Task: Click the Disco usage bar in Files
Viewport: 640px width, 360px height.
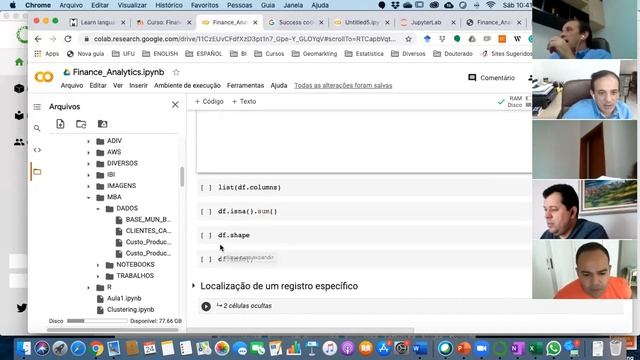Action: (96, 321)
